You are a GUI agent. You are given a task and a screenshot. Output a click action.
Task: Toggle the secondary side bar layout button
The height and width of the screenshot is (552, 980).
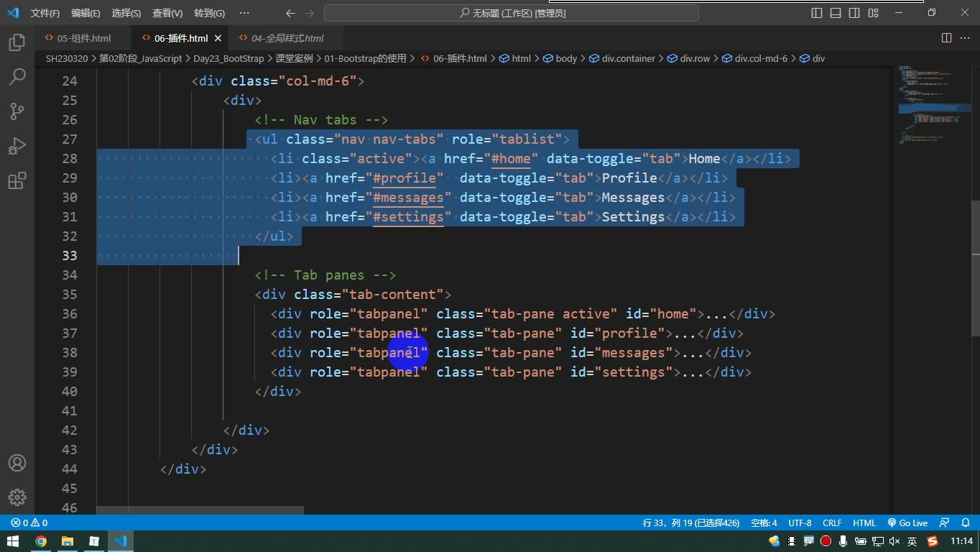854,13
